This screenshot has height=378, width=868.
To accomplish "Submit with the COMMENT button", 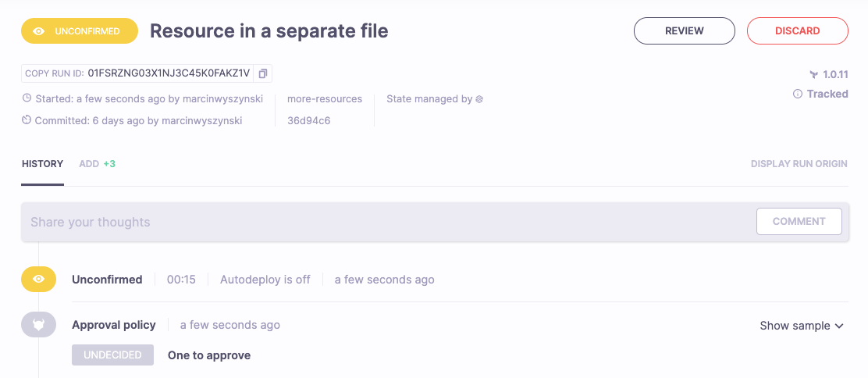I will click(x=799, y=222).
